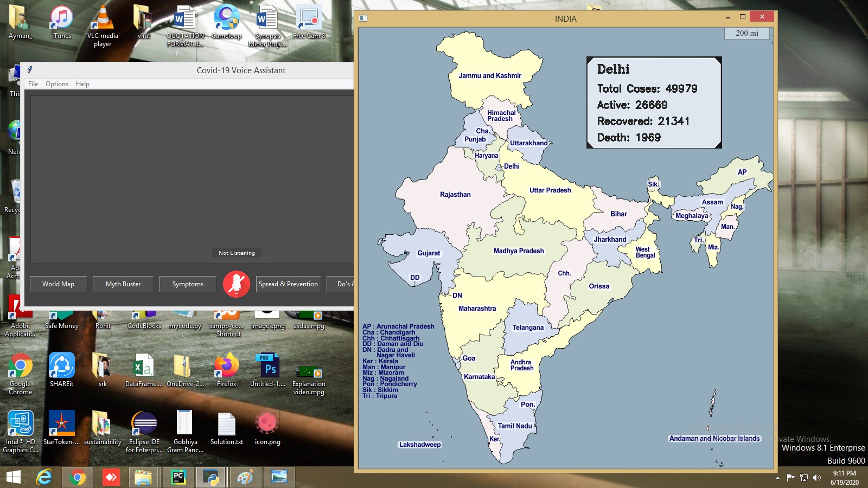The width and height of the screenshot is (868, 488).
Task: Click the volume icon in system tray
Action: point(817,478)
